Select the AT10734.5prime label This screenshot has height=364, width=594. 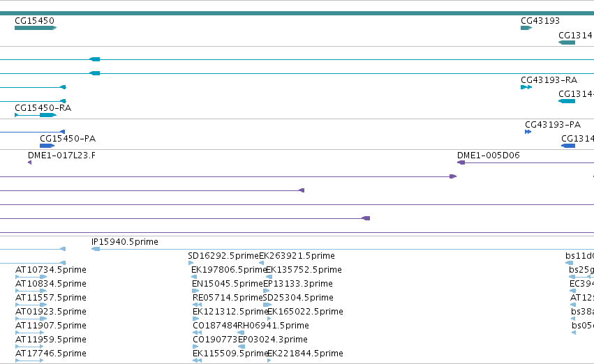click(x=51, y=270)
